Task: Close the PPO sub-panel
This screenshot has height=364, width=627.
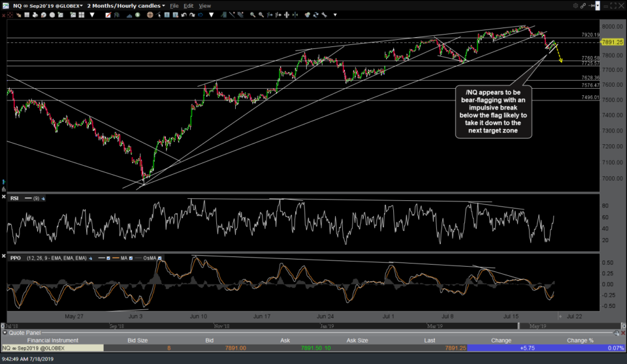Action: (x=4, y=256)
